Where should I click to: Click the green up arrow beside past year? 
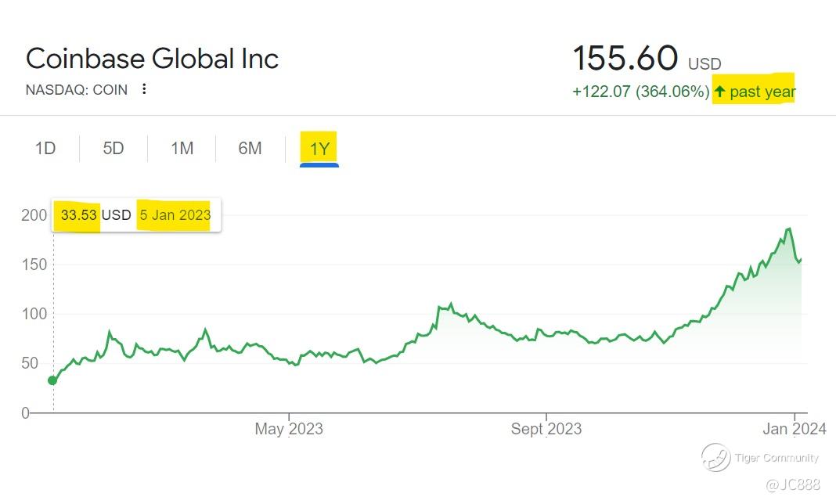coord(719,92)
